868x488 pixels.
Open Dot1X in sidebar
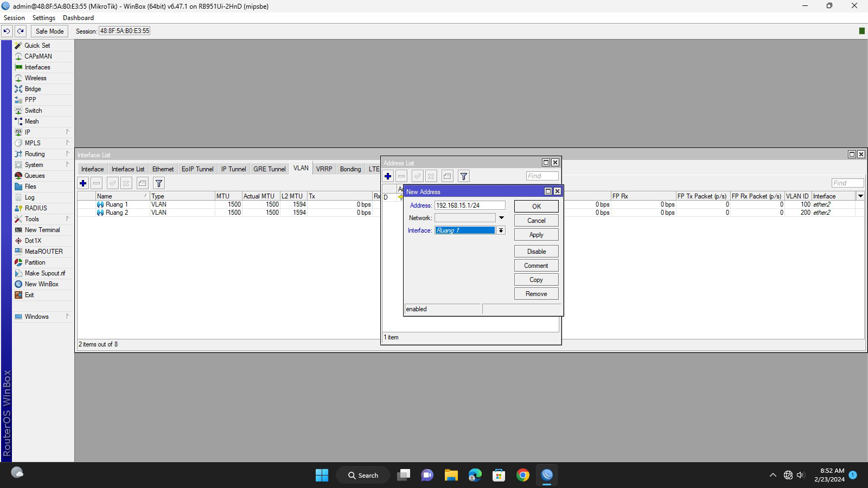click(x=33, y=241)
